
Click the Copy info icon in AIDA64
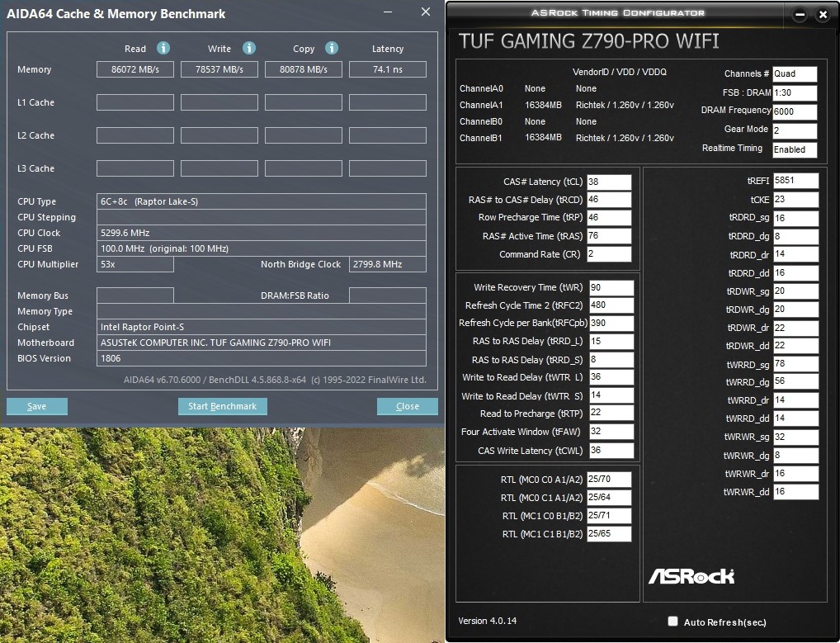pyautogui.click(x=332, y=48)
